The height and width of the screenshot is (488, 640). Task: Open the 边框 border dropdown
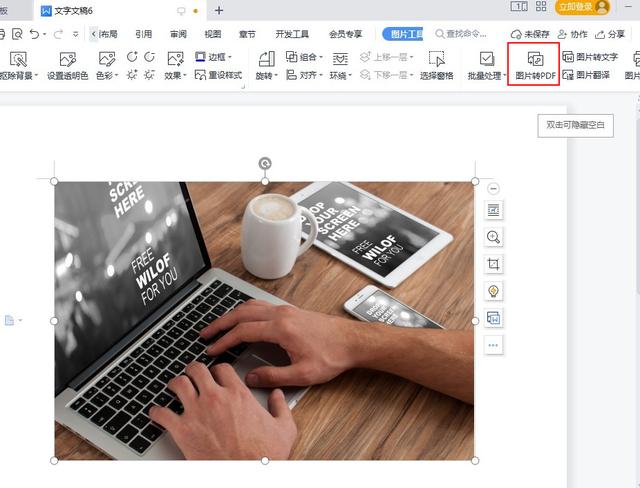pyautogui.click(x=213, y=57)
